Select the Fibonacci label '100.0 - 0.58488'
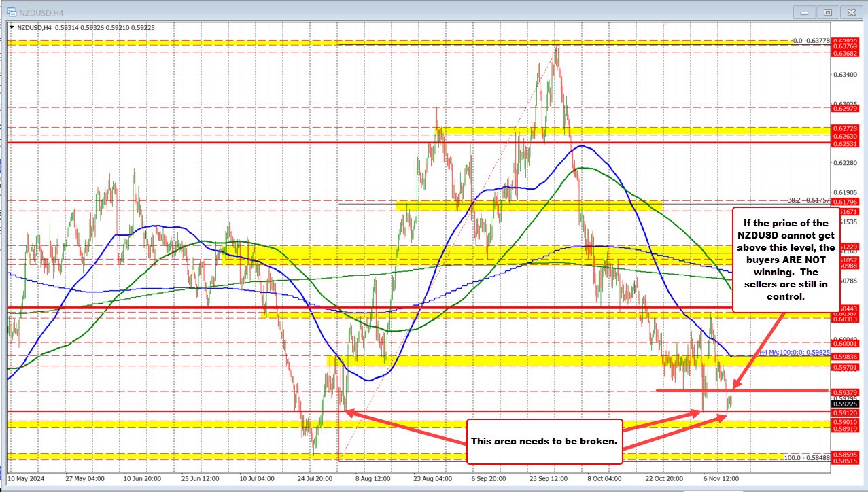868x492 pixels. 808,457
